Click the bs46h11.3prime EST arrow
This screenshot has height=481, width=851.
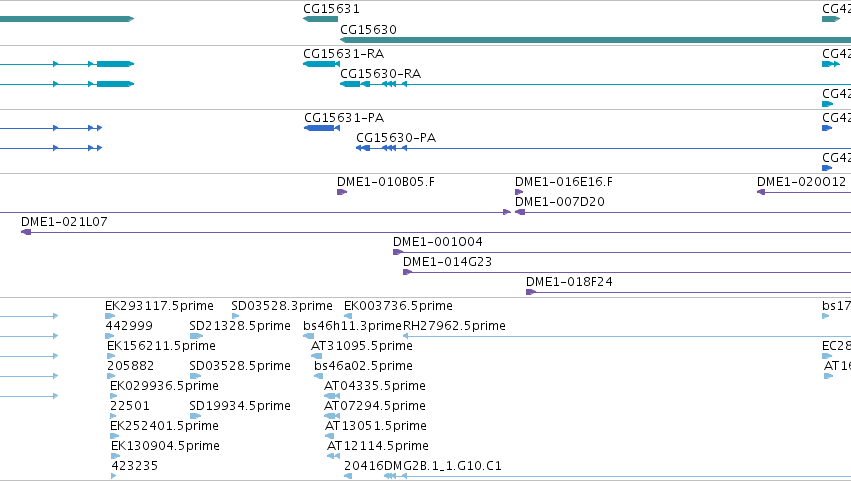[308, 336]
